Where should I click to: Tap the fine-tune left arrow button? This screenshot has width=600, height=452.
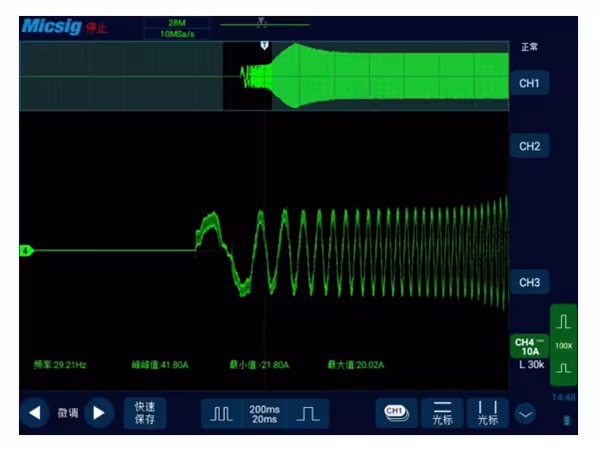(35, 413)
